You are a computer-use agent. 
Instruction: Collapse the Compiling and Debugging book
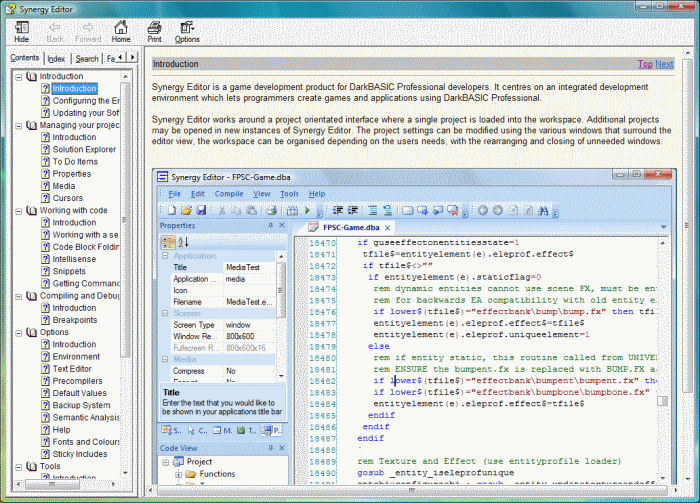click(19, 296)
